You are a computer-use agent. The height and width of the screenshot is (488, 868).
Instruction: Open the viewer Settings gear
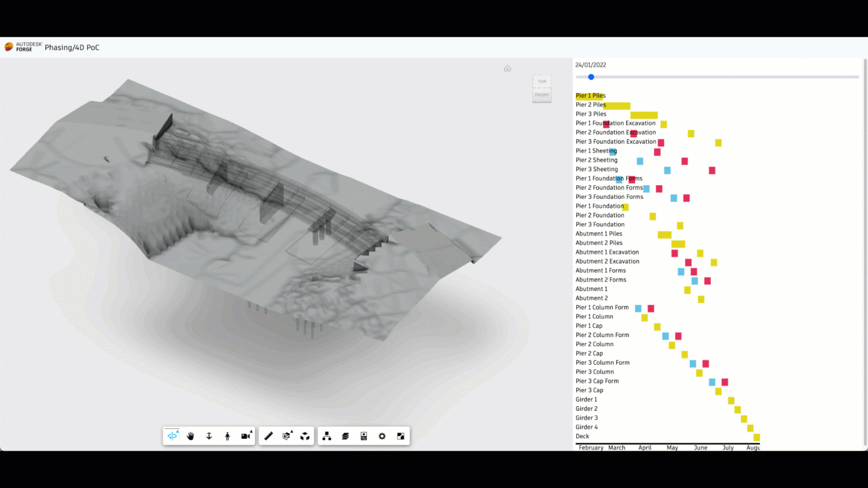[382, 436]
